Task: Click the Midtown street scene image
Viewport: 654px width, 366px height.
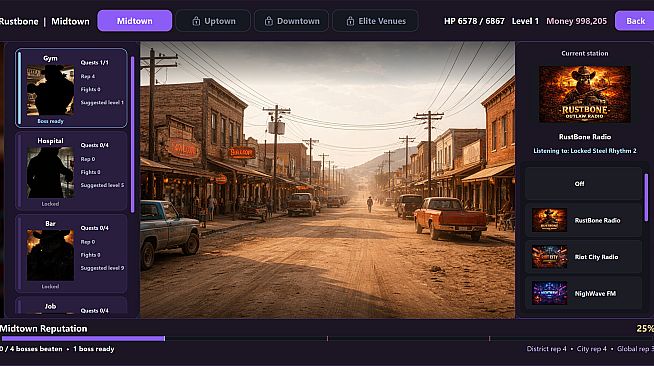Action: (x=327, y=180)
